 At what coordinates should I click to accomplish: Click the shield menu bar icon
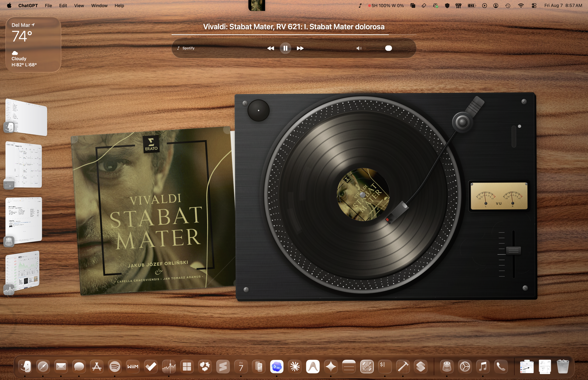click(447, 5)
